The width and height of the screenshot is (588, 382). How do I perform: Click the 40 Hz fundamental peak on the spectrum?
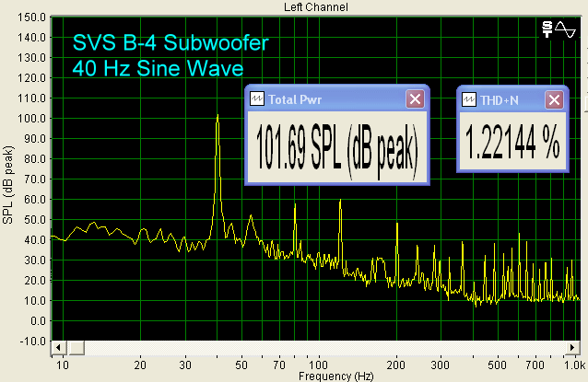click(x=218, y=116)
